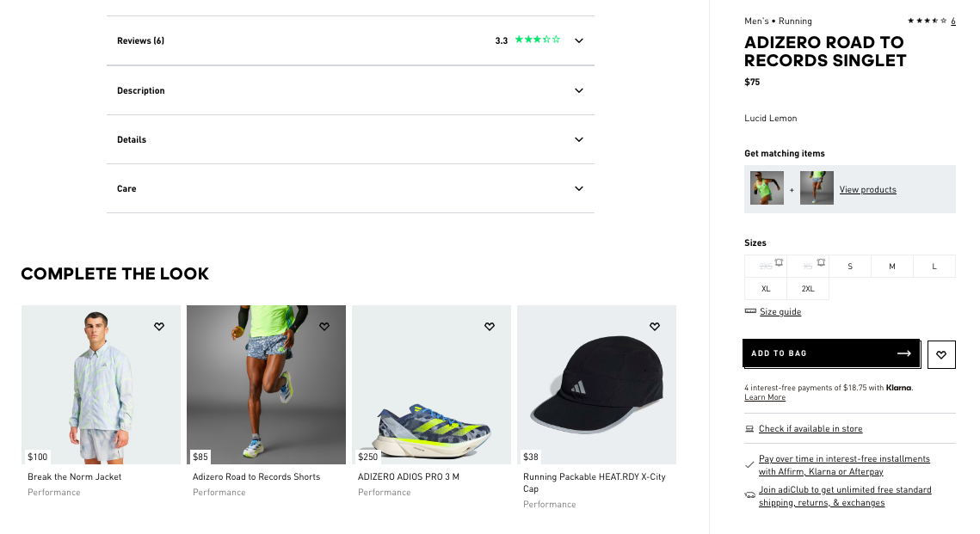View the Adizero Road to Records Shorts image
The width and height of the screenshot is (980, 534).
tap(266, 384)
